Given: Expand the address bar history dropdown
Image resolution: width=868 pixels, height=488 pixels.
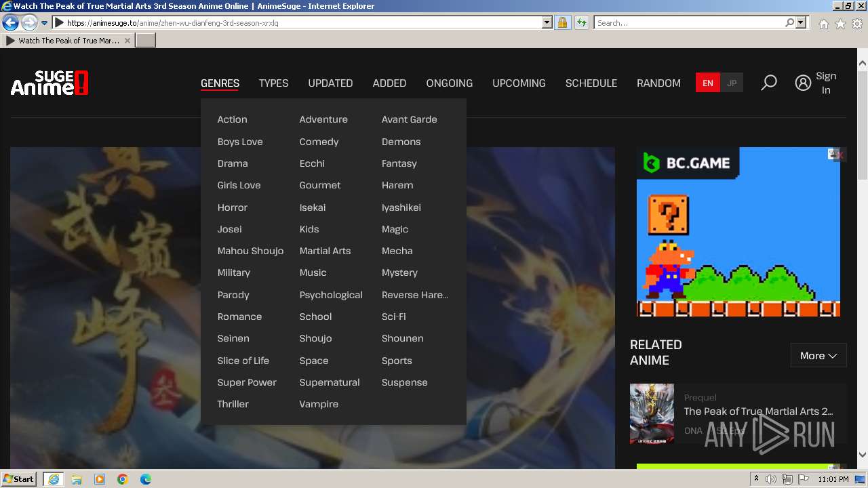Looking at the screenshot, I should [x=547, y=22].
